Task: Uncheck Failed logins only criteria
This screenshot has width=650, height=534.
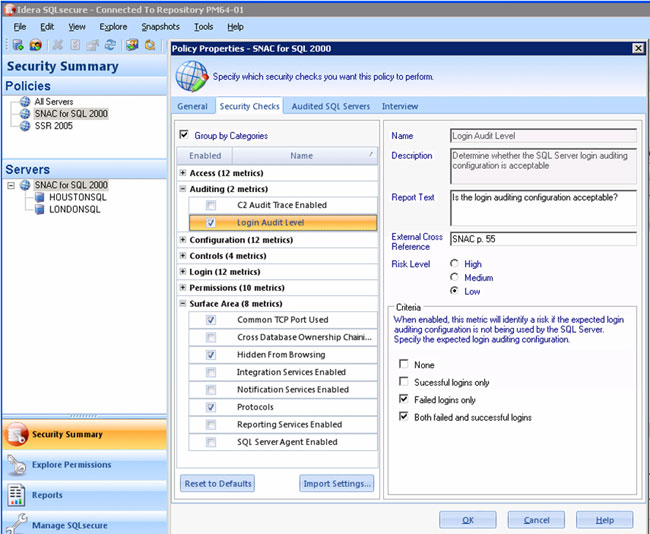Action: [x=403, y=399]
